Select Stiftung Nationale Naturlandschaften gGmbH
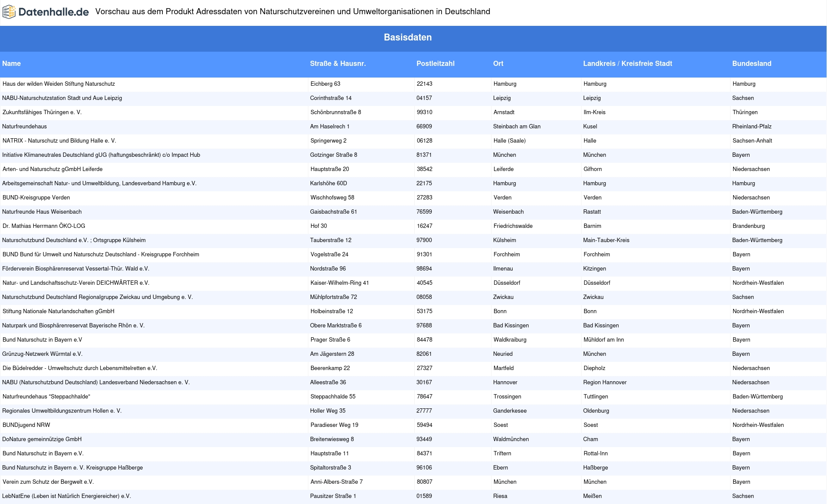The image size is (827, 504). [59, 311]
